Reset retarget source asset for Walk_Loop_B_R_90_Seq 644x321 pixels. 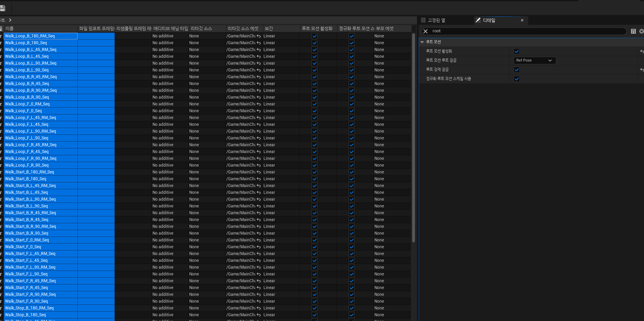(x=259, y=97)
